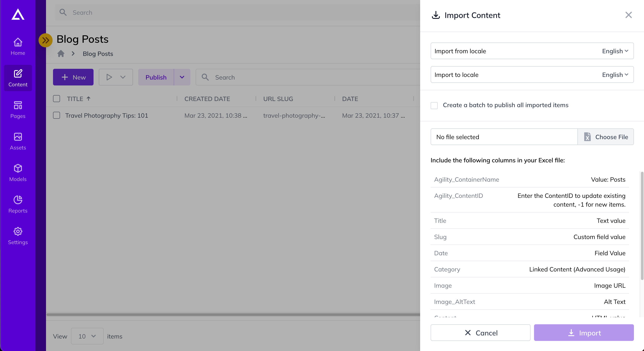Enable create batch to publish checkbox
Viewport: 644px width, 351px height.
(x=434, y=106)
